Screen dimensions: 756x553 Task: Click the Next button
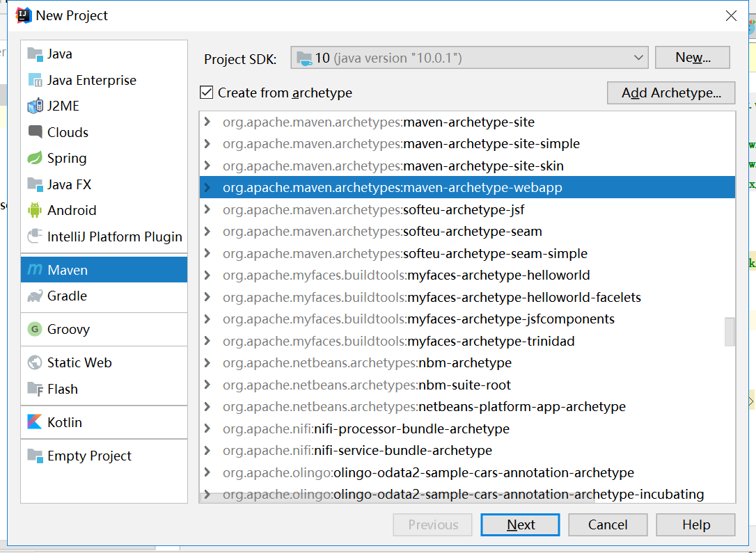(520, 524)
